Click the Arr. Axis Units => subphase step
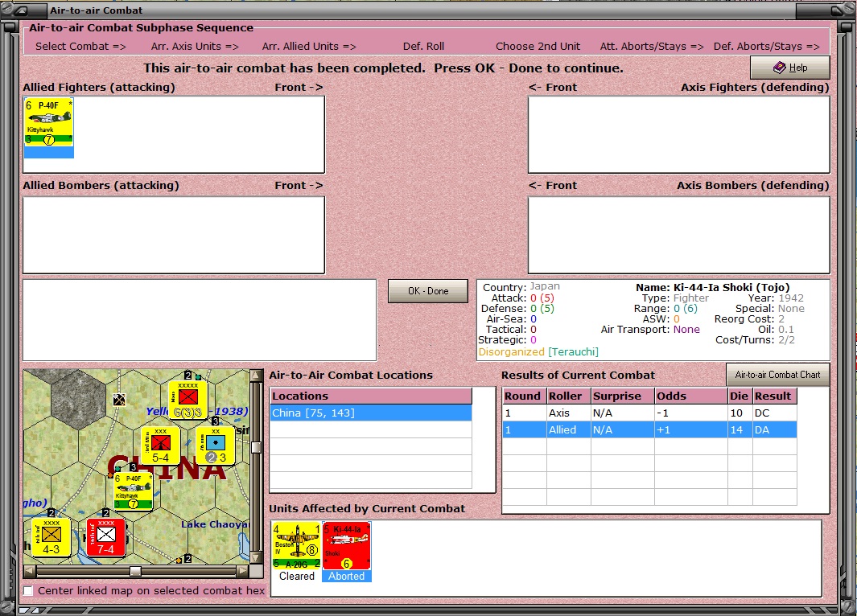The height and width of the screenshot is (616, 857). coord(195,47)
